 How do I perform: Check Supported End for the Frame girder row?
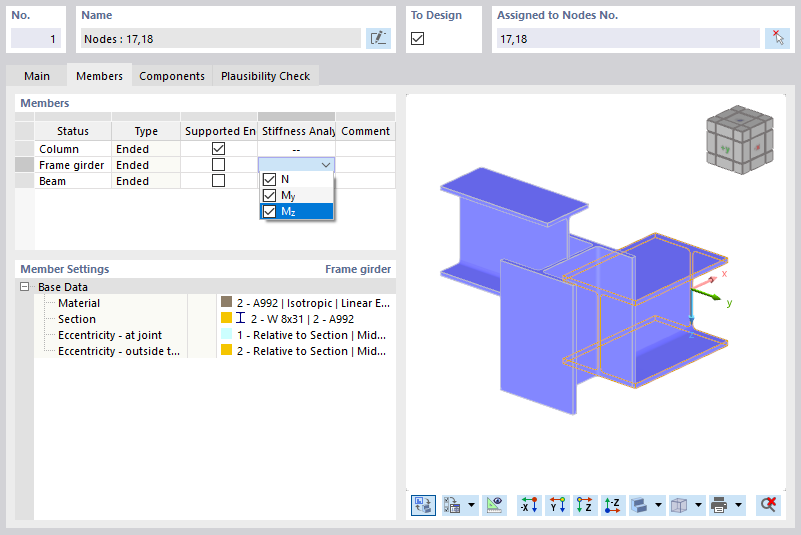tap(218, 165)
